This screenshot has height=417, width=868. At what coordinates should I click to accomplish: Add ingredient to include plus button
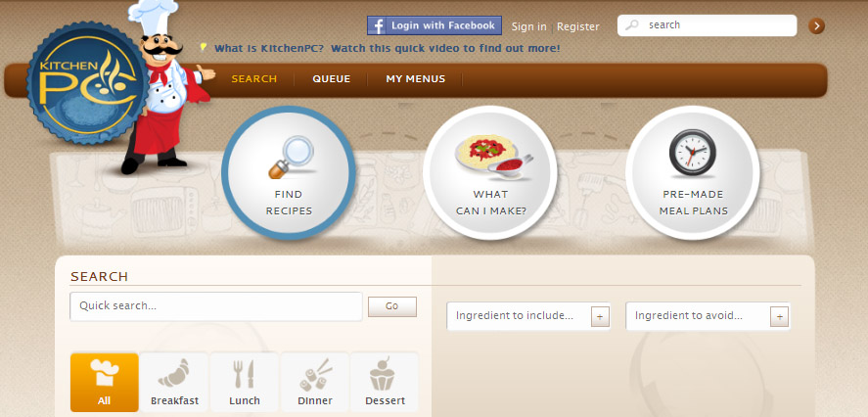click(x=600, y=317)
